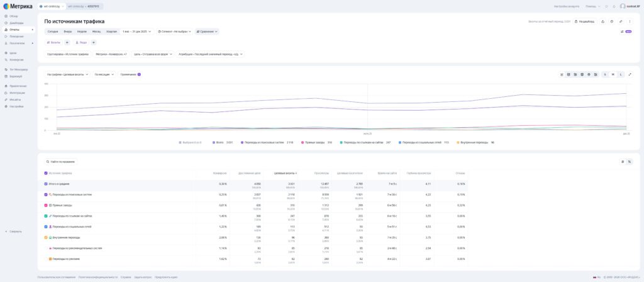Set chart size to M
Screen dimensions: 644x282
click(x=613, y=74)
